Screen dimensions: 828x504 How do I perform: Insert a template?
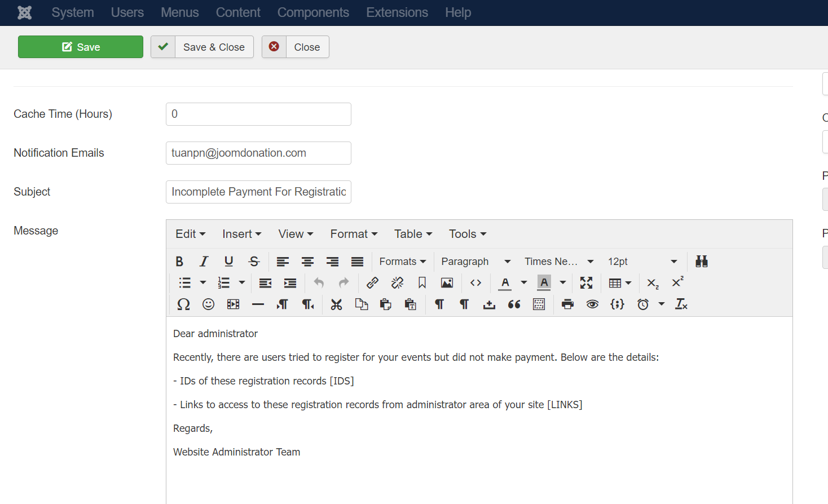(x=539, y=304)
